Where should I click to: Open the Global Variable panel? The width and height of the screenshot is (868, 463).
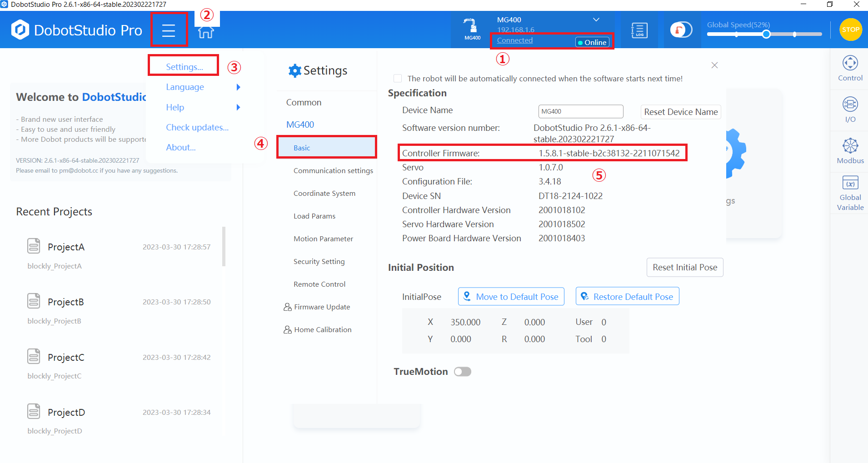point(850,193)
